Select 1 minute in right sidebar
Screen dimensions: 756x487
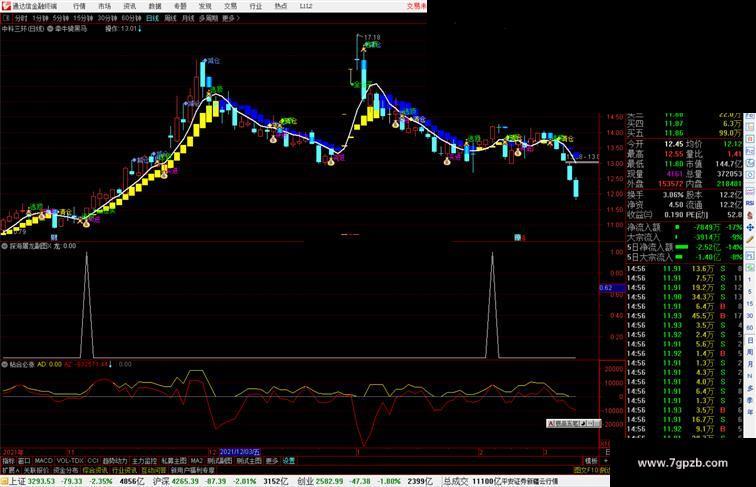click(x=750, y=280)
